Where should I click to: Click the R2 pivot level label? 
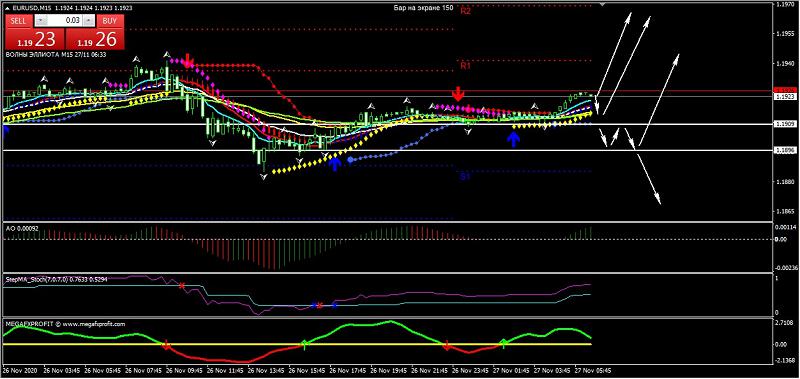click(x=465, y=11)
